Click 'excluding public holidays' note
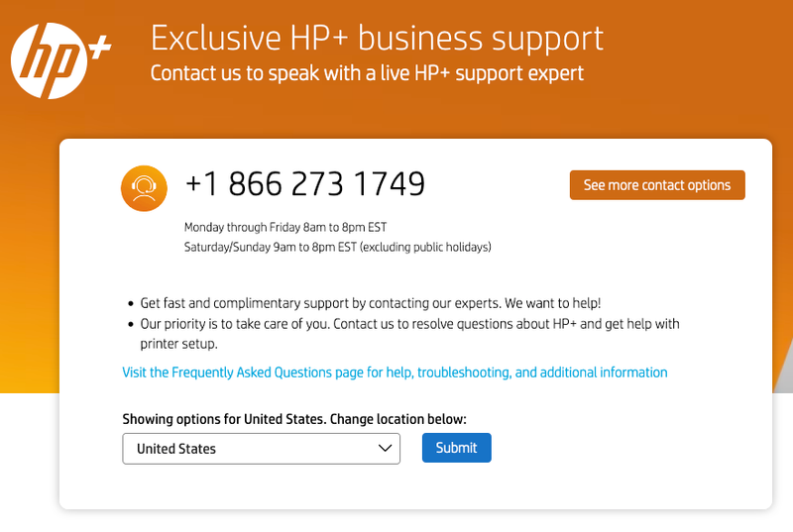 click(425, 247)
